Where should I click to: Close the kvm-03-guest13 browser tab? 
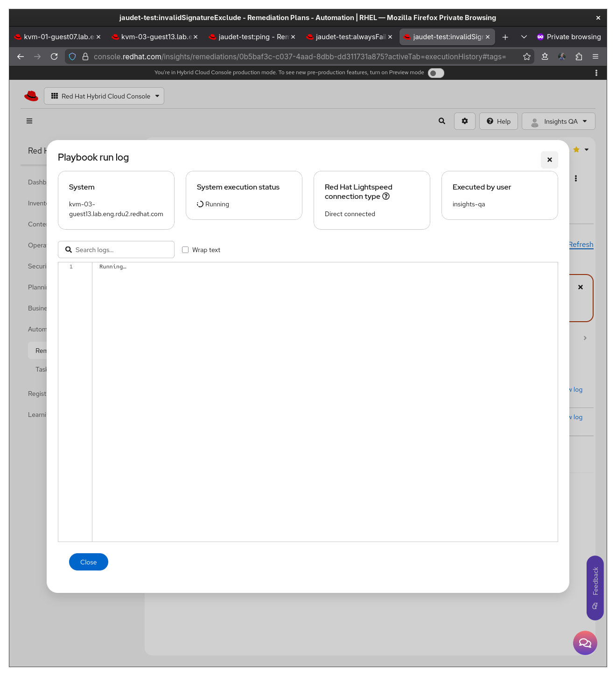tap(196, 37)
